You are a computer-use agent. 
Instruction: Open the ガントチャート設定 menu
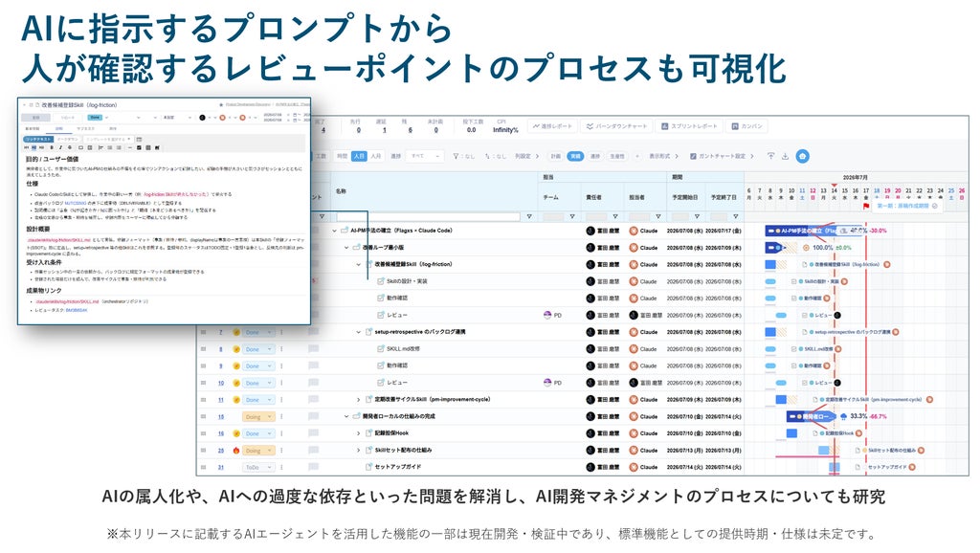pos(722,156)
